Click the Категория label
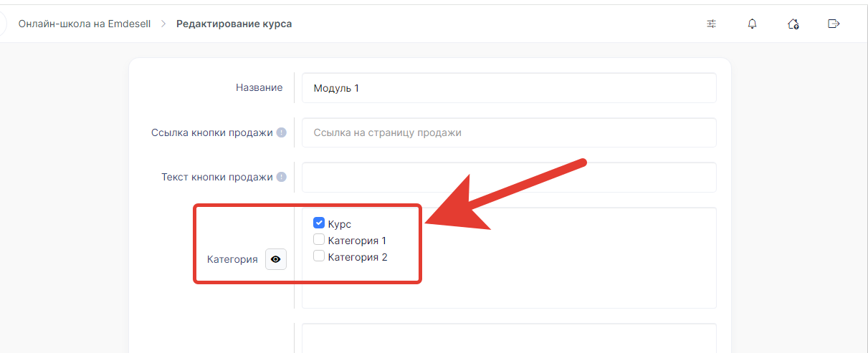The height and width of the screenshot is (353, 868). (232, 259)
